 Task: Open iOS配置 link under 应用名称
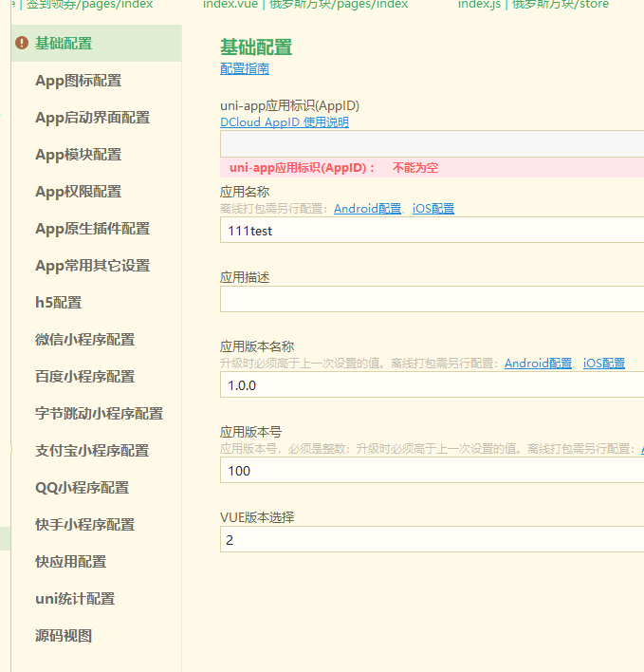433,209
